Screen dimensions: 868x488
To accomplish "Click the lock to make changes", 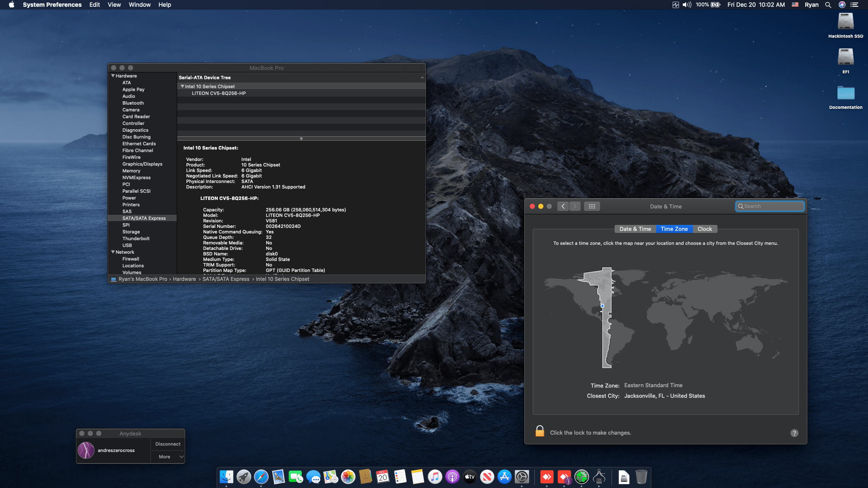I will tap(540, 431).
